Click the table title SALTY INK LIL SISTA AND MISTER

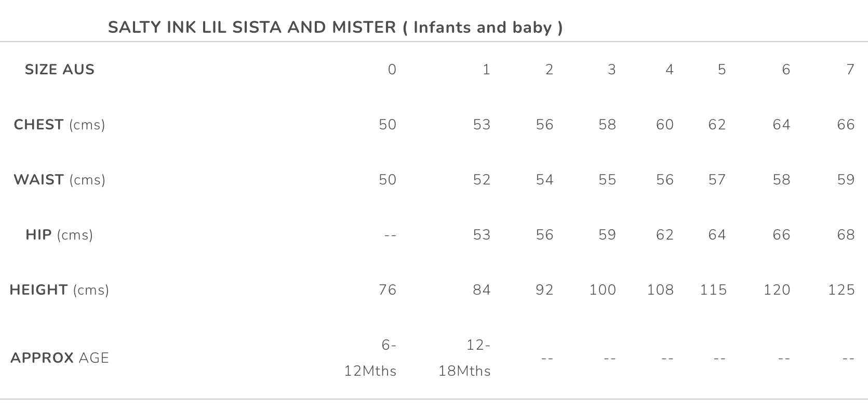pyautogui.click(x=335, y=27)
